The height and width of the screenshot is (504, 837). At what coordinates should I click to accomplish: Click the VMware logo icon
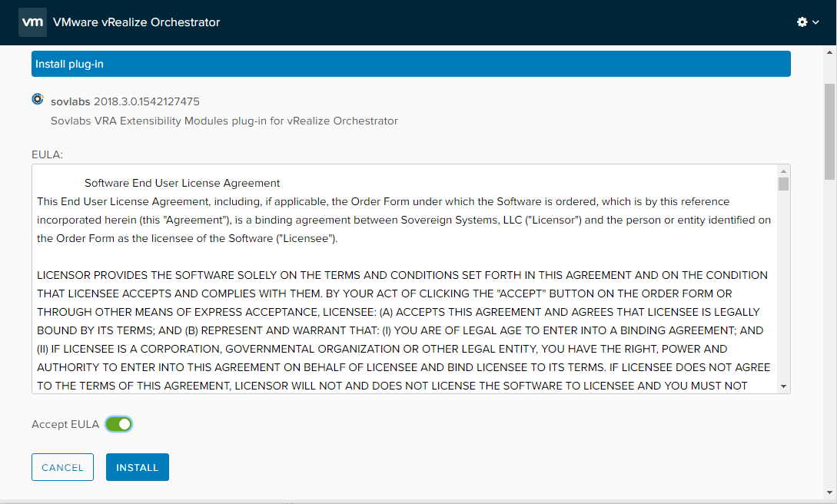[32, 22]
